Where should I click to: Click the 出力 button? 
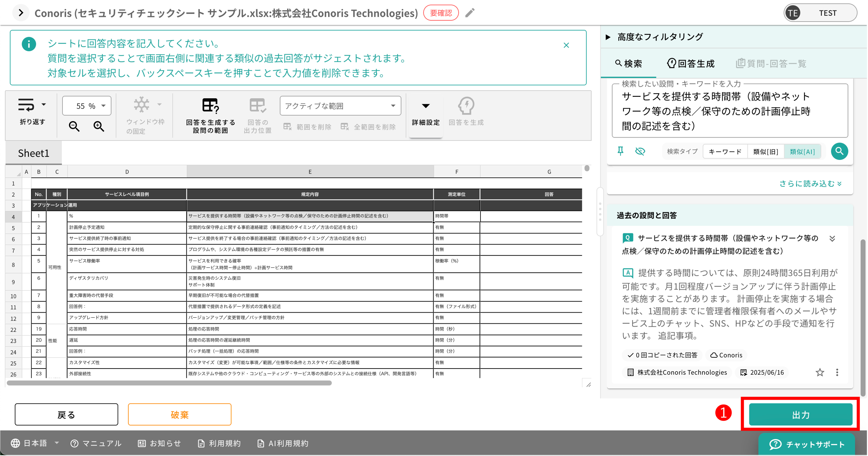[800, 414]
